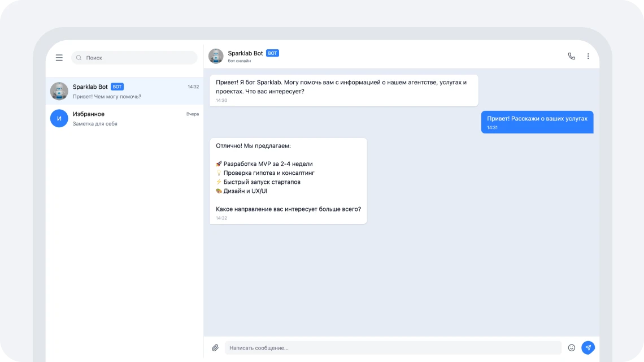The height and width of the screenshot is (362, 644).
Task: Click the search magnifier icon
Action: pyautogui.click(x=79, y=58)
